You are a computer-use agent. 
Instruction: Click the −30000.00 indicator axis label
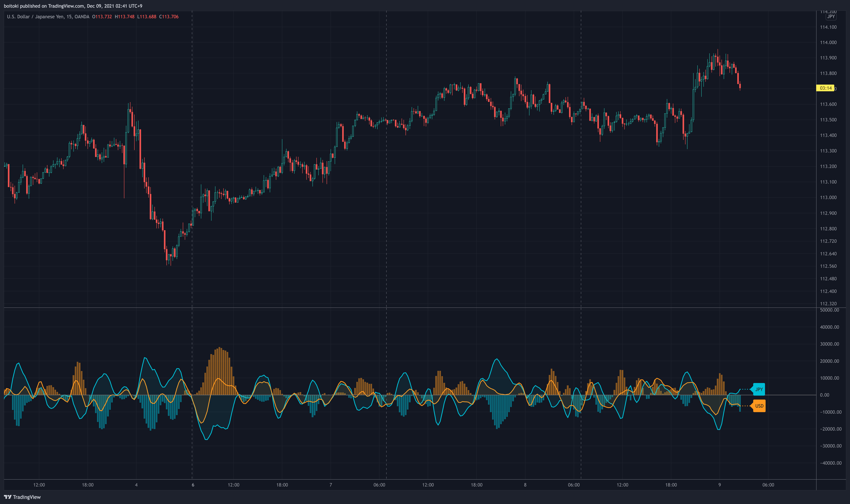pos(831,446)
